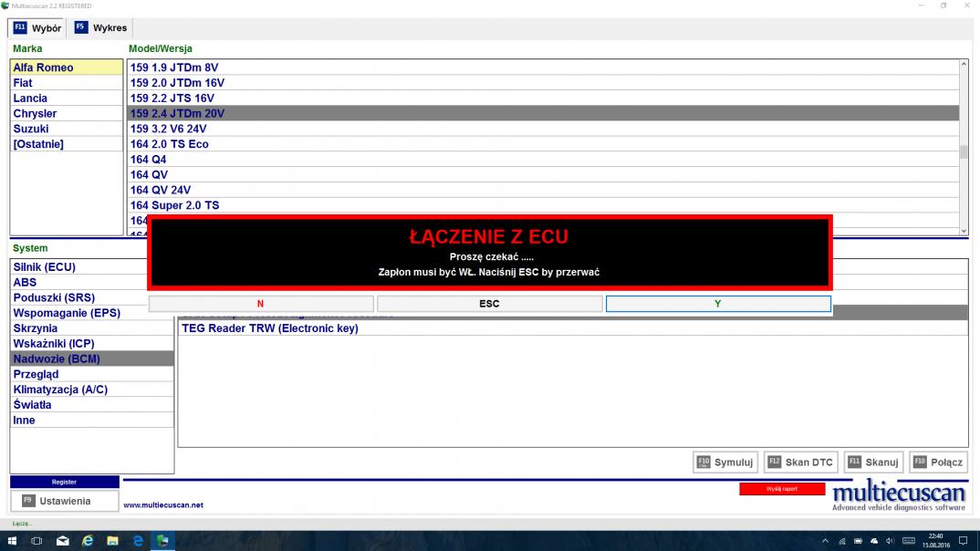Click Skan DTC button
This screenshot has height=551, width=980.
[x=800, y=463]
